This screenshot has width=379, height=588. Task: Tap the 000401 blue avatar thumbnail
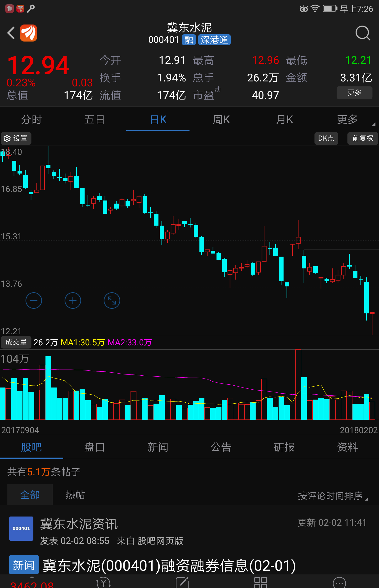coord(21,529)
